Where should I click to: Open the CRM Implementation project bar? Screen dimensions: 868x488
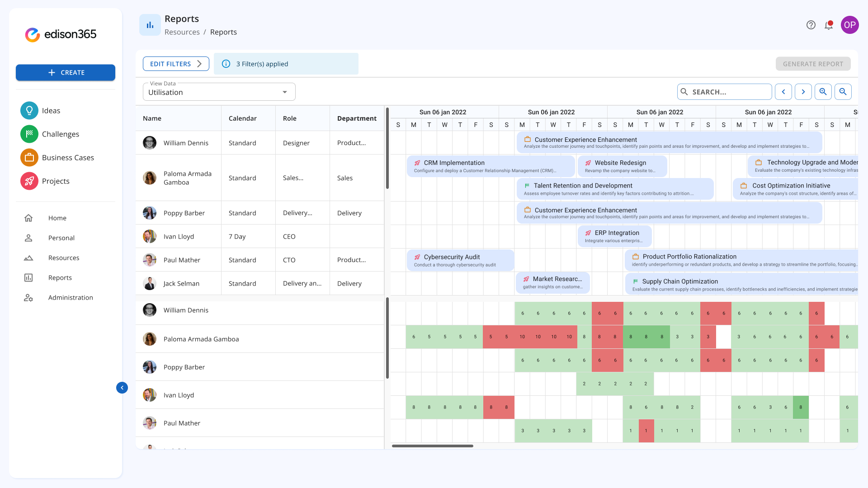coord(491,166)
